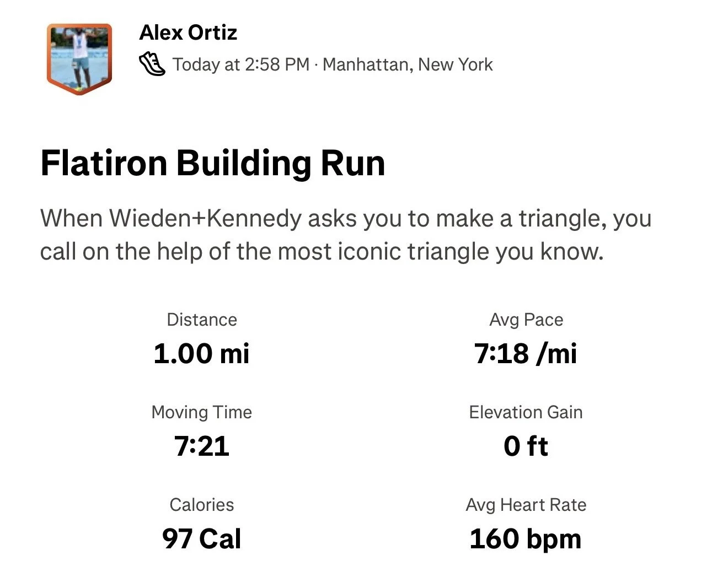This screenshot has height=588, width=728.
Task: Click the 160 bpm heart rate value
Action: pyautogui.click(x=526, y=539)
